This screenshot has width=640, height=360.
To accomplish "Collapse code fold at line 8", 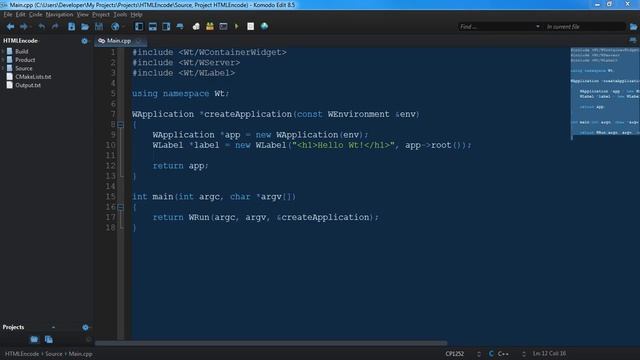I will 120,124.
